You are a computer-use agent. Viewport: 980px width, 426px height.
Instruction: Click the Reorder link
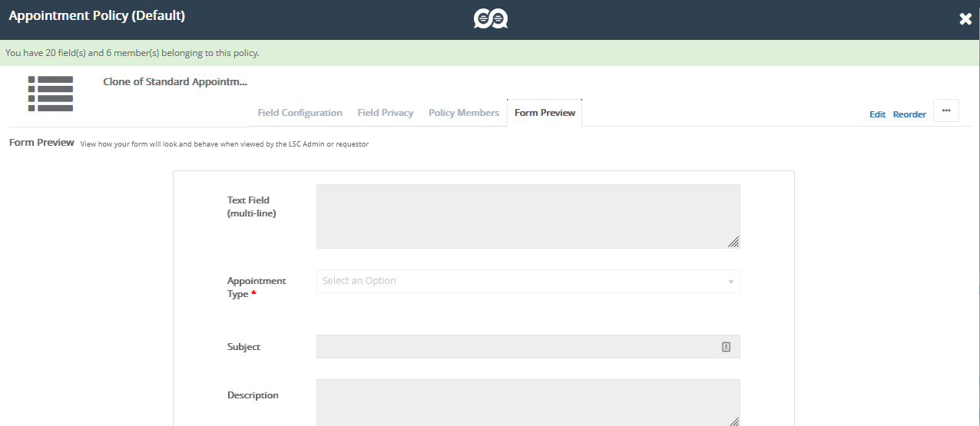[x=909, y=114]
